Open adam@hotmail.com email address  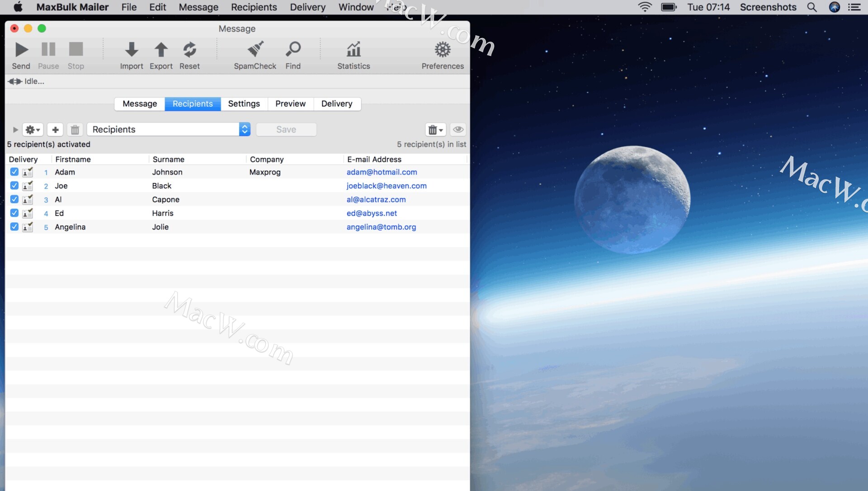[382, 172]
